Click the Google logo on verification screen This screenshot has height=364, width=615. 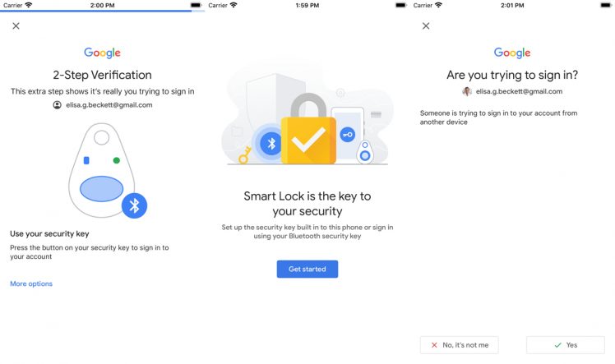pyautogui.click(x=102, y=53)
